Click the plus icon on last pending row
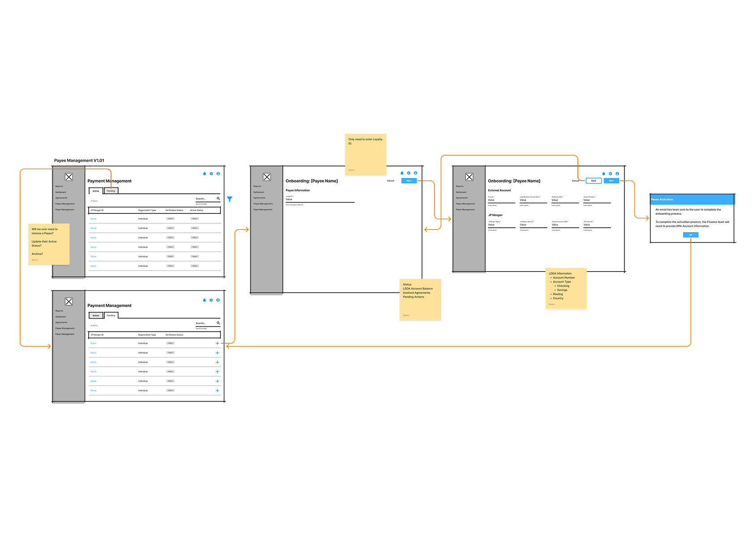 (x=217, y=391)
